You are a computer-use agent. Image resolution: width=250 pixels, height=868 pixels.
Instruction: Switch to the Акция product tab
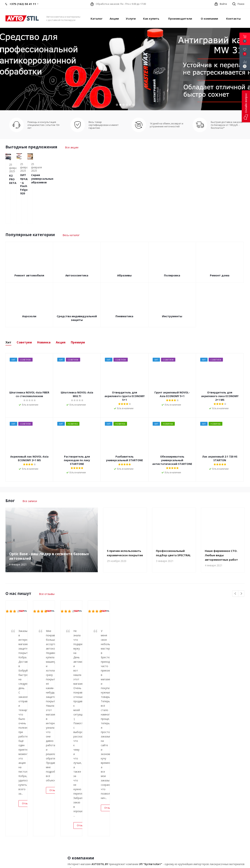61,342
